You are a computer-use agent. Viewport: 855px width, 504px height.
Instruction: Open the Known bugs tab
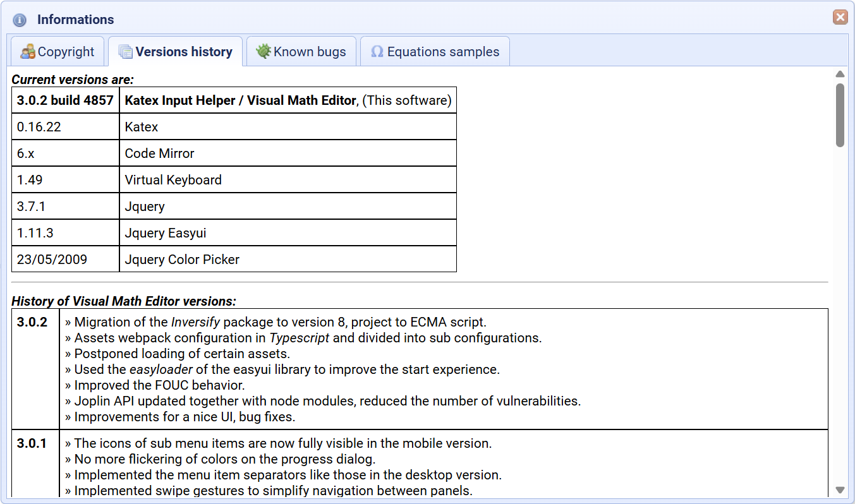(x=301, y=51)
